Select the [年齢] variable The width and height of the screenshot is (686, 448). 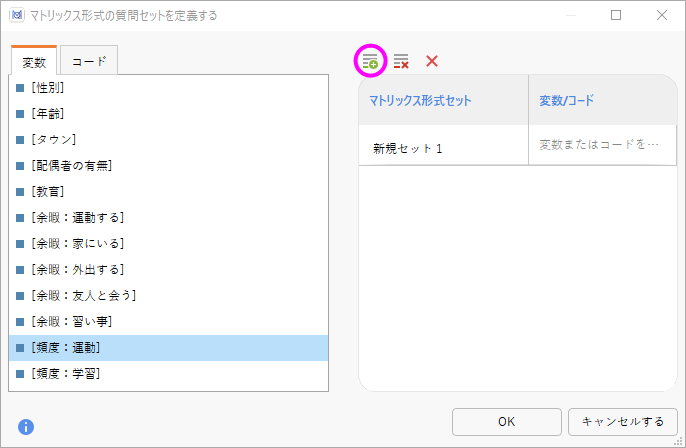pyautogui.click(x=168, y=114)
